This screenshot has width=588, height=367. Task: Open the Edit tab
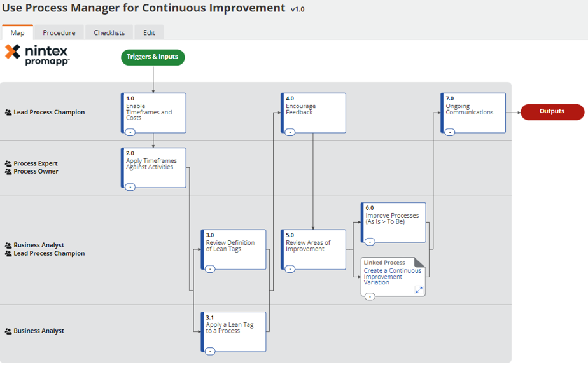(149, 32)
